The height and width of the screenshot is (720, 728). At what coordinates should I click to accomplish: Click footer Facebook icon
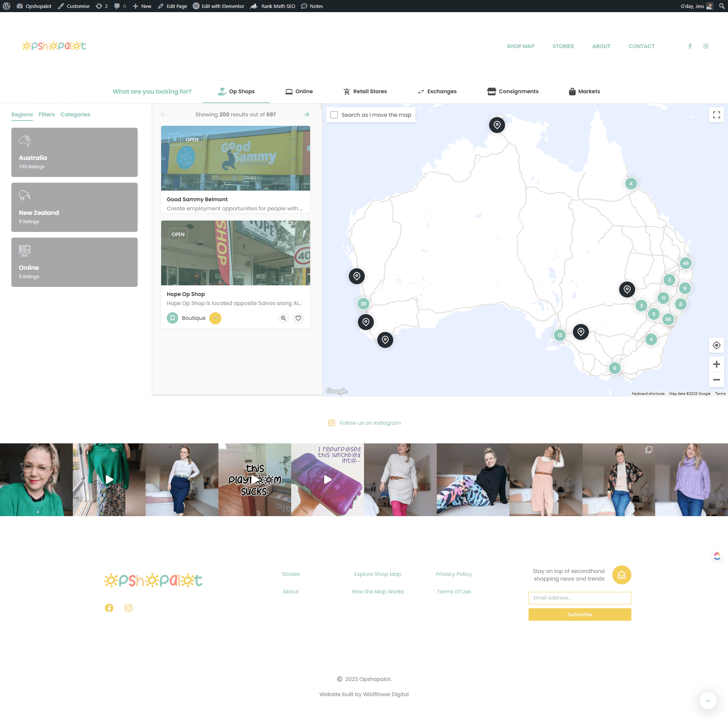[x=109, y=608]
